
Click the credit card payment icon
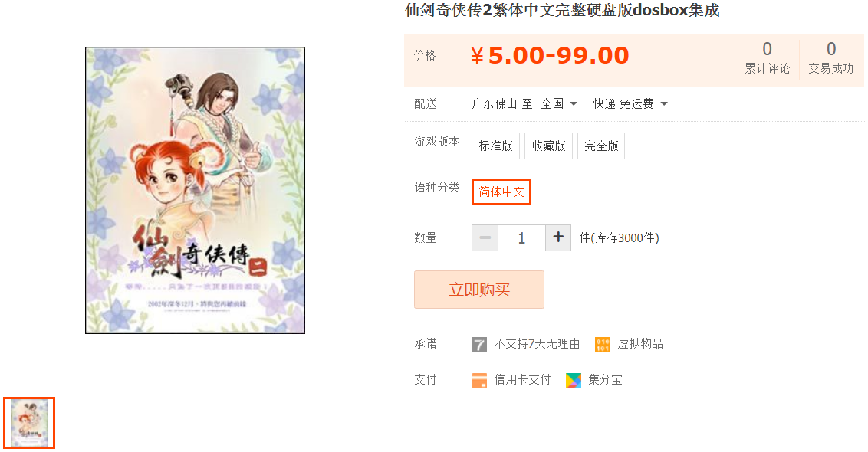pos(478,381)
